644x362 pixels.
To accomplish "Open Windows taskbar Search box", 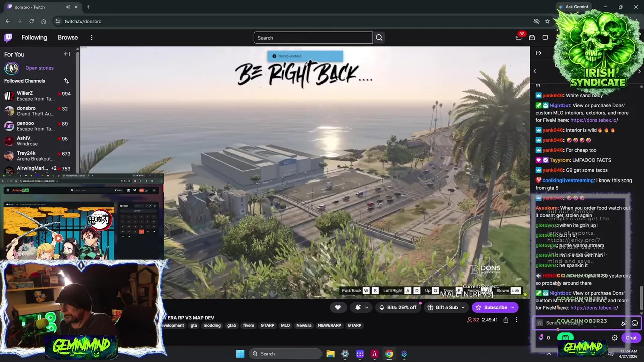I will [284, 354].
